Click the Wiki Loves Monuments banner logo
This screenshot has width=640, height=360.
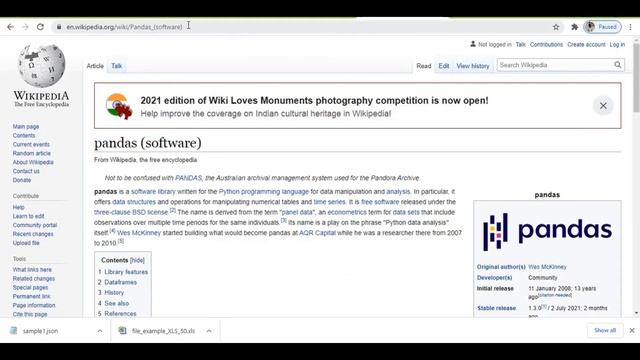pos(119,106)
